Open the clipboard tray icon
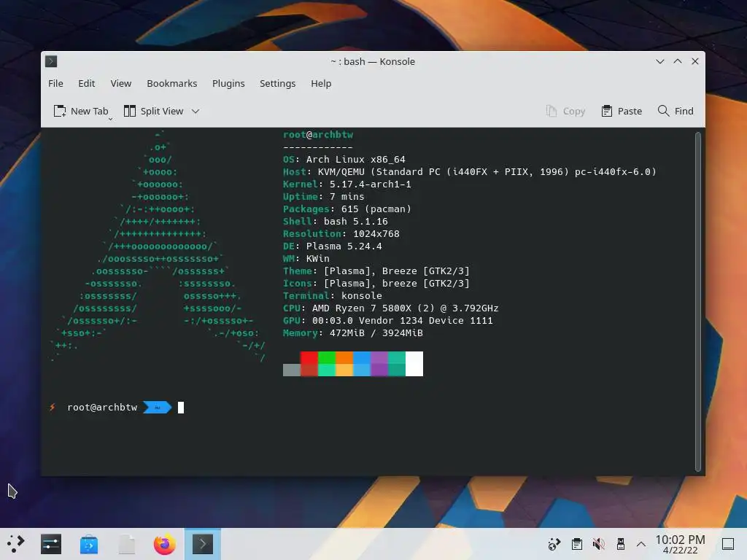 click(577, 544)
